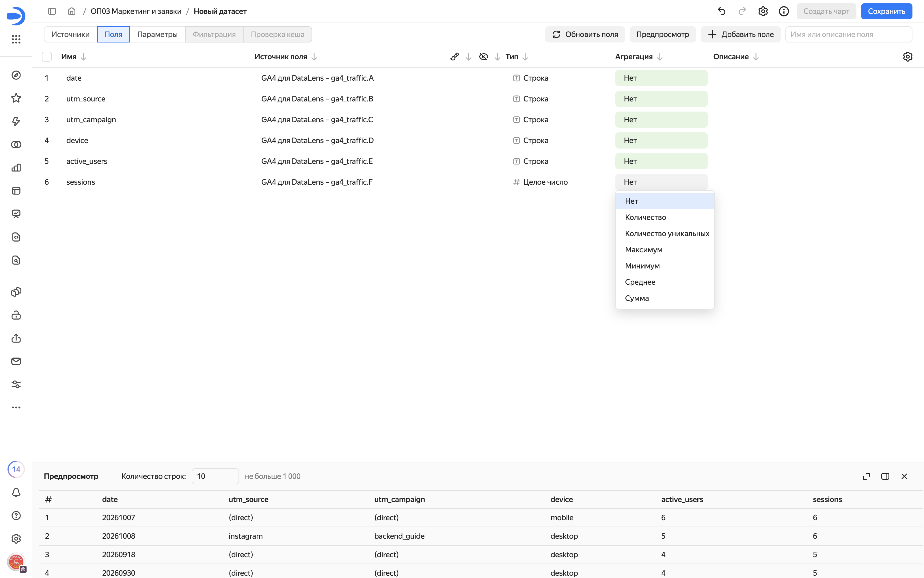Expand preview panel to full size
Image resolution: width=924 pixels, height=578 pixels.
866,476
